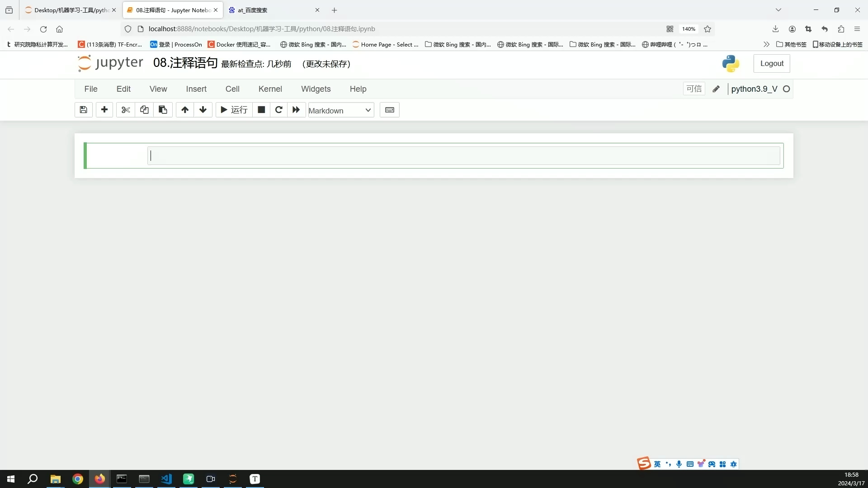This screenshot has width=868, height=488.
Task: Click the python3.9_V kernel name
Action: coord(754,89)
